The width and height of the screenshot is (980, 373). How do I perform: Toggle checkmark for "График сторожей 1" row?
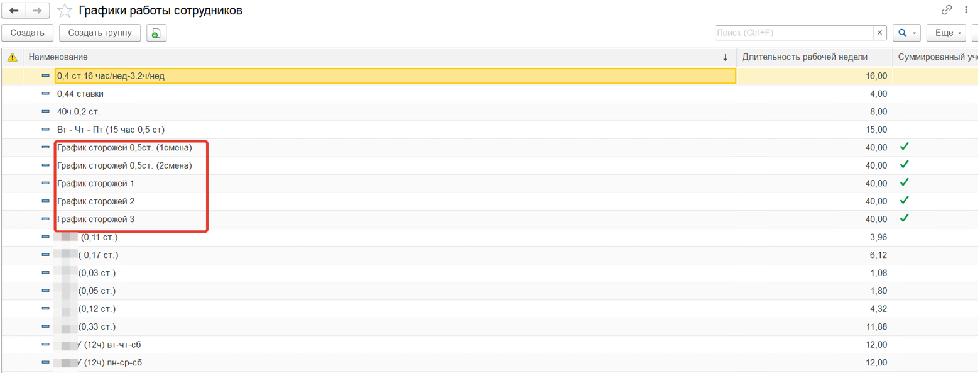904,182
